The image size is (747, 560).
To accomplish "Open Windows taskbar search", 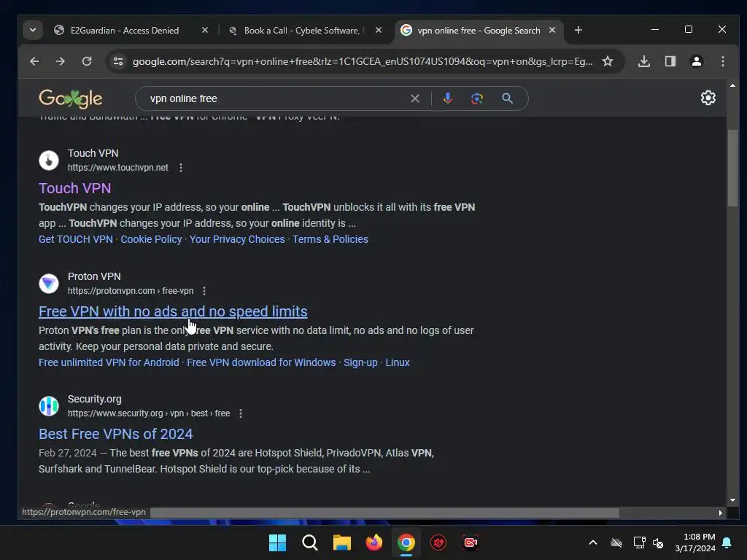I will [x=309, y=542].
